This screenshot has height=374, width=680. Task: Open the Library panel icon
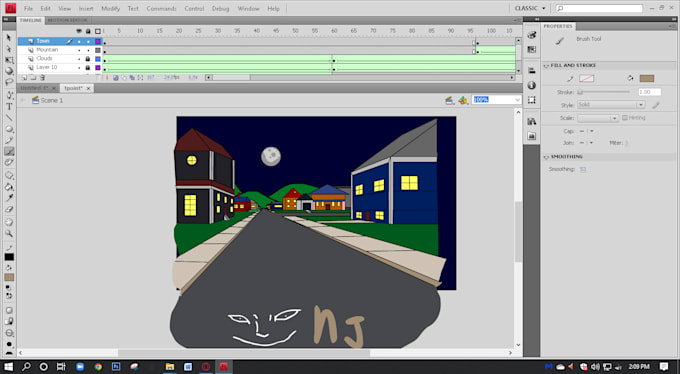click(x=532, y=121)
